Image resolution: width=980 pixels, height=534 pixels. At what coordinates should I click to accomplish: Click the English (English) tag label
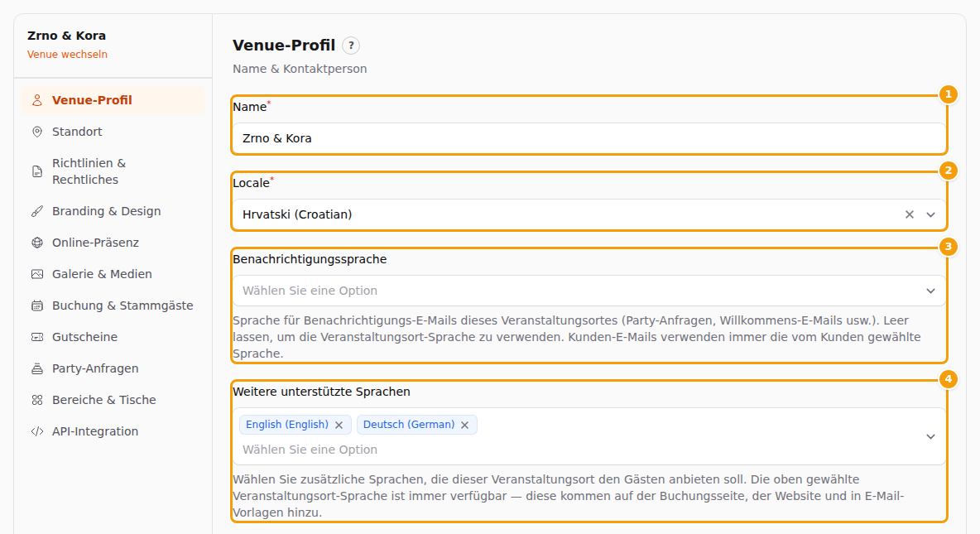point(287,425)
